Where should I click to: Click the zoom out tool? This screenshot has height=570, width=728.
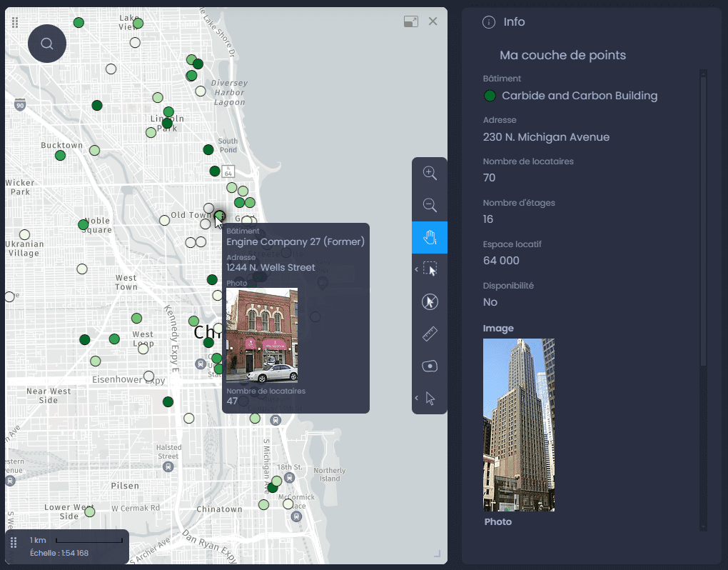[x=430, y=205]
